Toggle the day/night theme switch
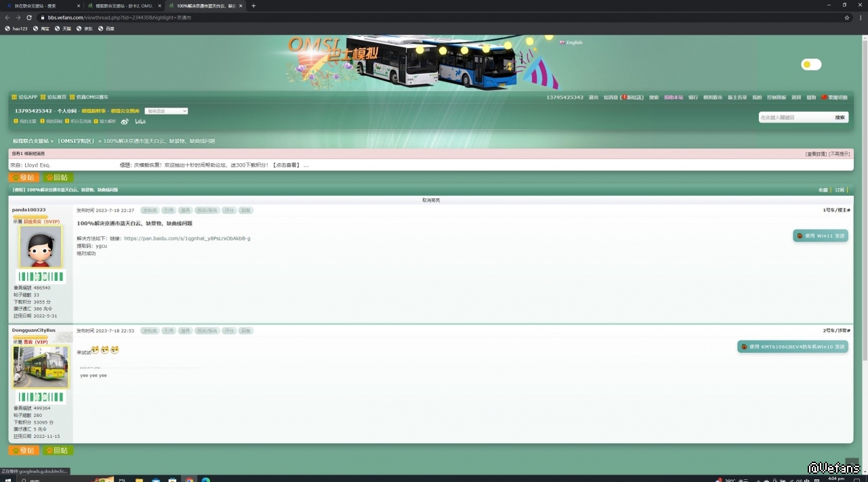The width and height of the screenshot is (868, 482). click(x=811, y=64)
